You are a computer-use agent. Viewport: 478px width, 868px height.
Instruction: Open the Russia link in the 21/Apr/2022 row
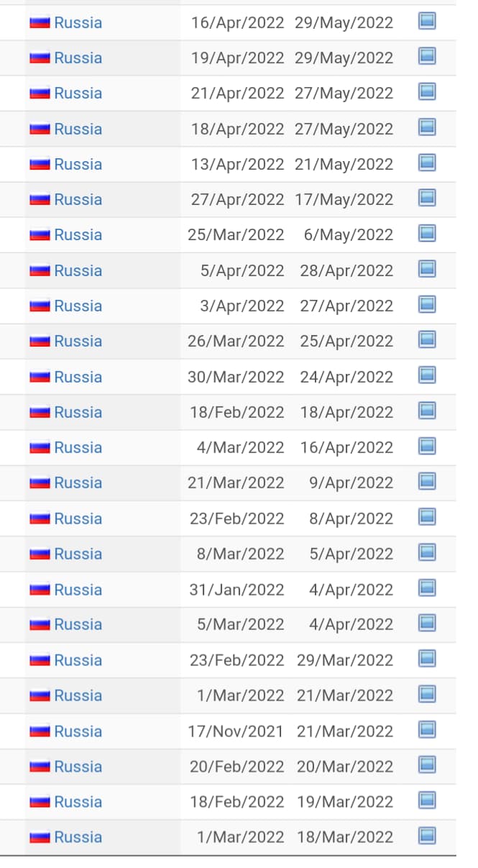(78, 93)
